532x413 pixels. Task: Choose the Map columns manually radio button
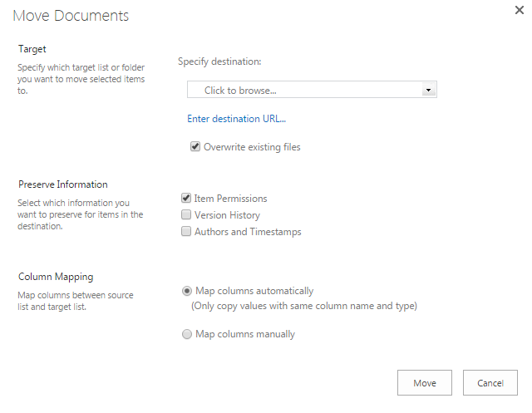click(x=187, y=334)
